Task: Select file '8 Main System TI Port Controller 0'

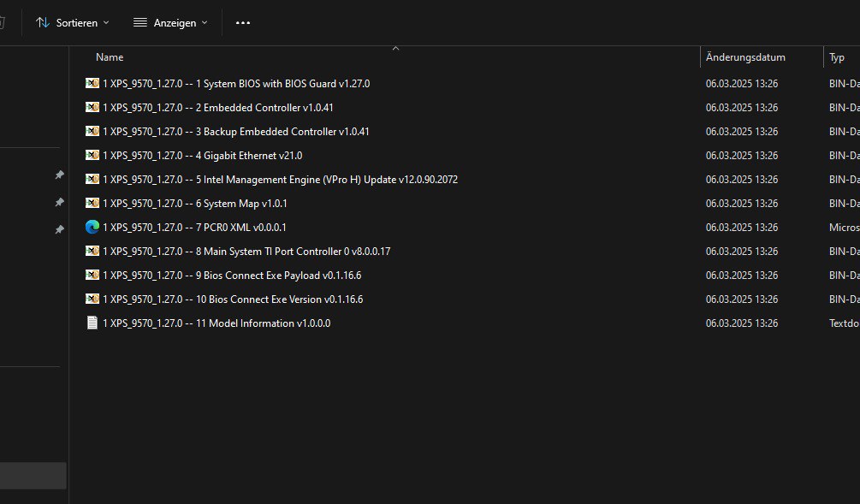Action: coord(246,252)
